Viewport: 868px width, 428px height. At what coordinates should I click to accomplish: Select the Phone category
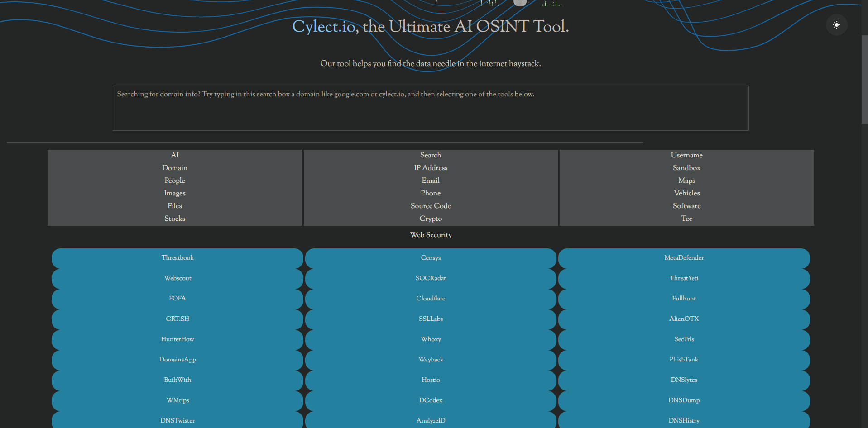pyautogui.click(x=431, y=193)
